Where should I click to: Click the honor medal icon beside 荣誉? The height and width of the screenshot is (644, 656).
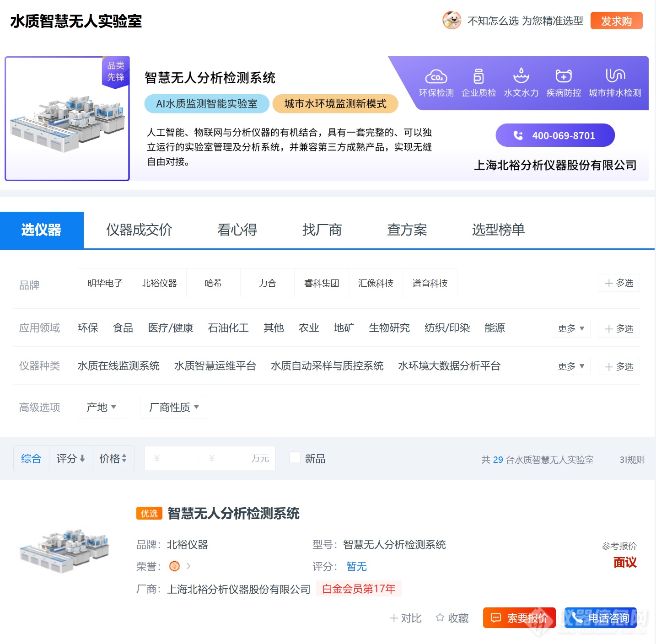click(174, 566)
